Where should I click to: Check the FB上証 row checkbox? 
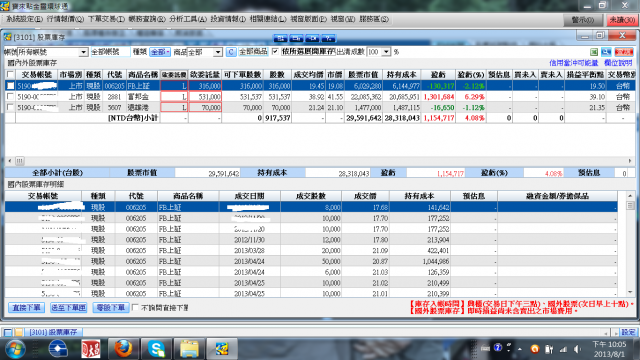[x=10, y=86]
